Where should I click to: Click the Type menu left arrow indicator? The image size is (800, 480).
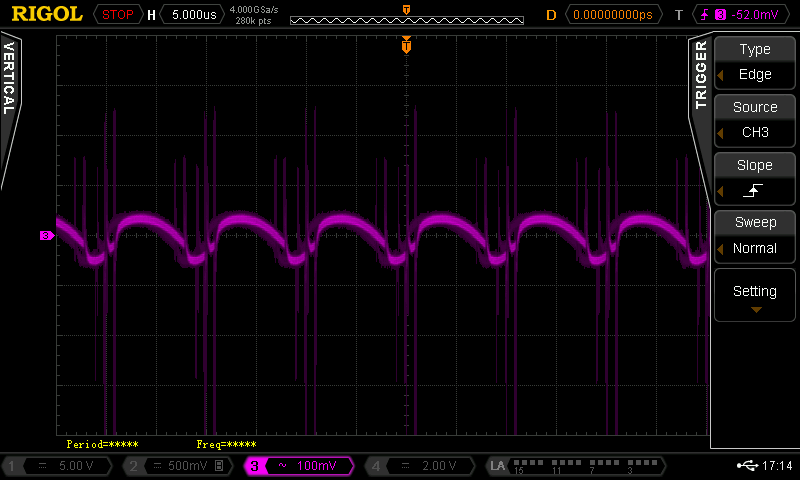720,75
